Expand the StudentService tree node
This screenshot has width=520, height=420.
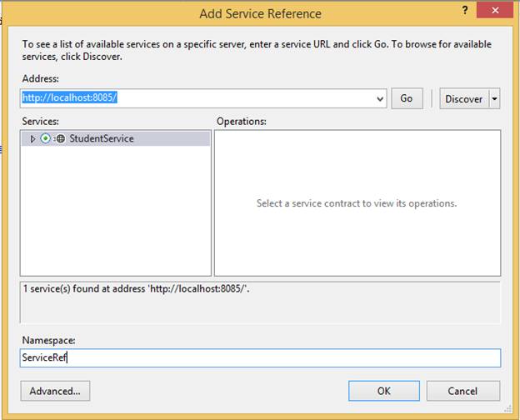[x=32, y=139]
